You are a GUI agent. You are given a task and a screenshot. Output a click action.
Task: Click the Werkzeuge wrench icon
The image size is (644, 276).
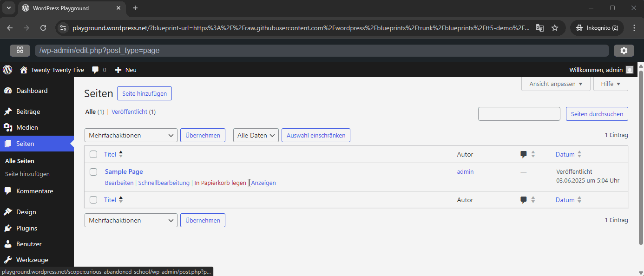7,260
